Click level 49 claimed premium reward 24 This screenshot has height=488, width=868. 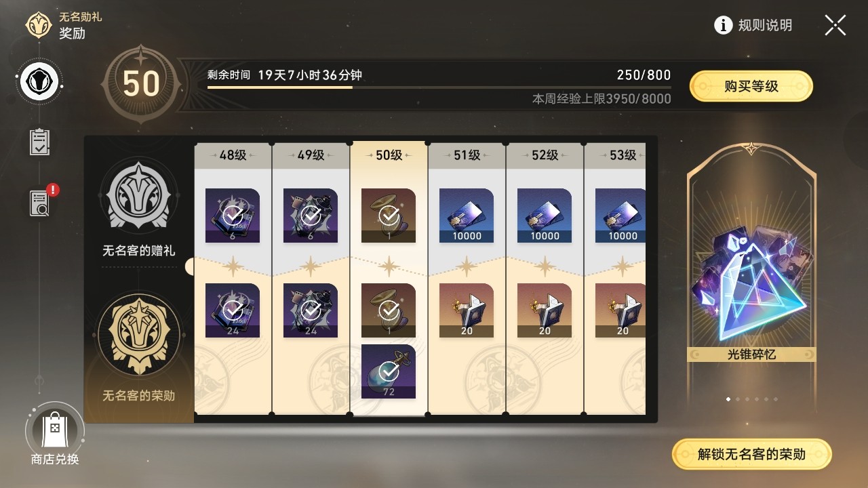(311, 310)
